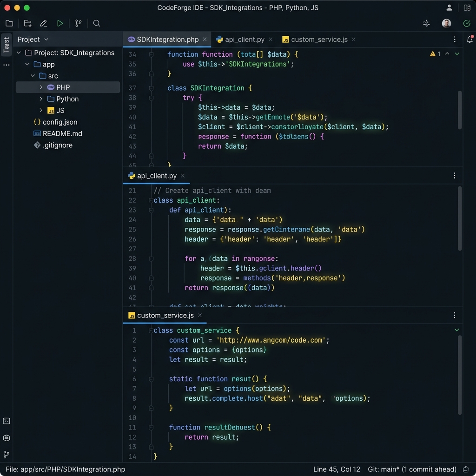Open version control icon at sidebar bottom
The width and height of the screenshot is (476, 476).
coord(7,455)
